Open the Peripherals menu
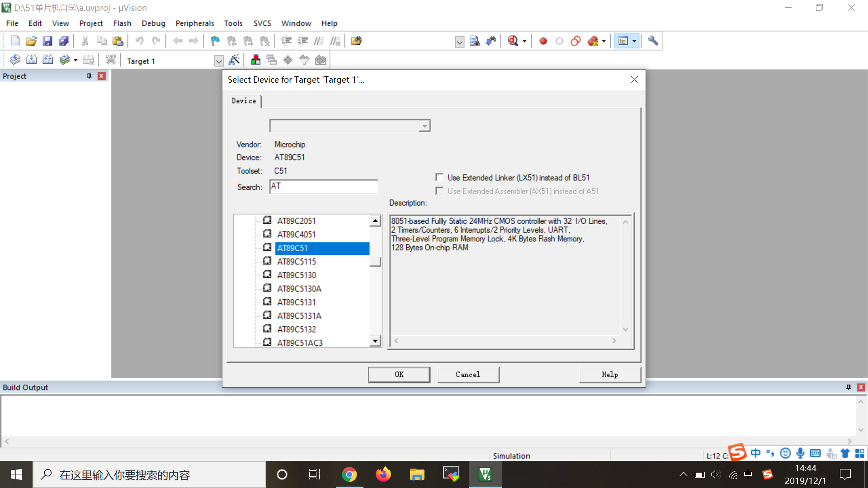Image resolution: width=868 pixels, height=488 pixels. (194, 23)
